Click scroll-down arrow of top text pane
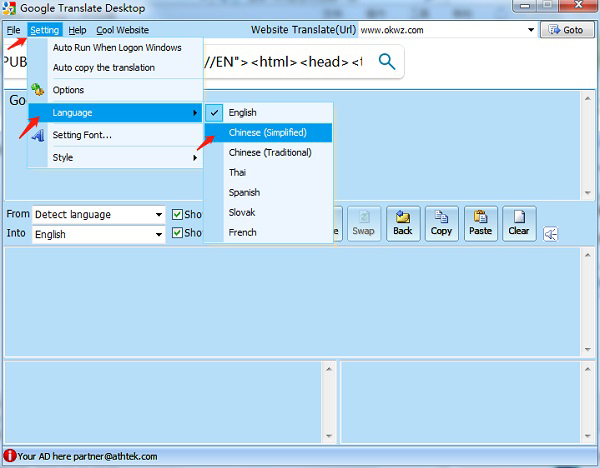The height and width of the screenshot is (468, 600). pos(587,193)
